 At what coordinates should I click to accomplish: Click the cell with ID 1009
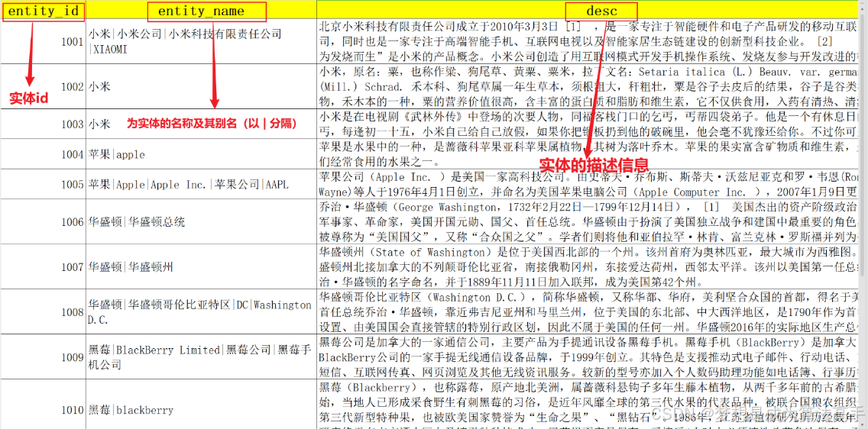[44, 356]
